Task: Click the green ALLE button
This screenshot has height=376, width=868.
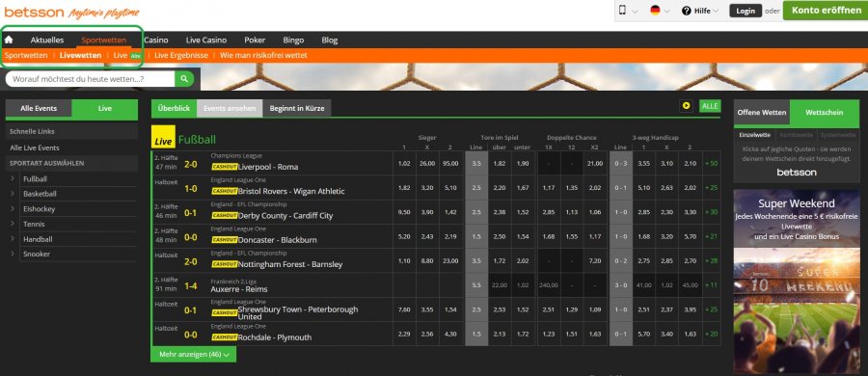Action: coord(710,106)
